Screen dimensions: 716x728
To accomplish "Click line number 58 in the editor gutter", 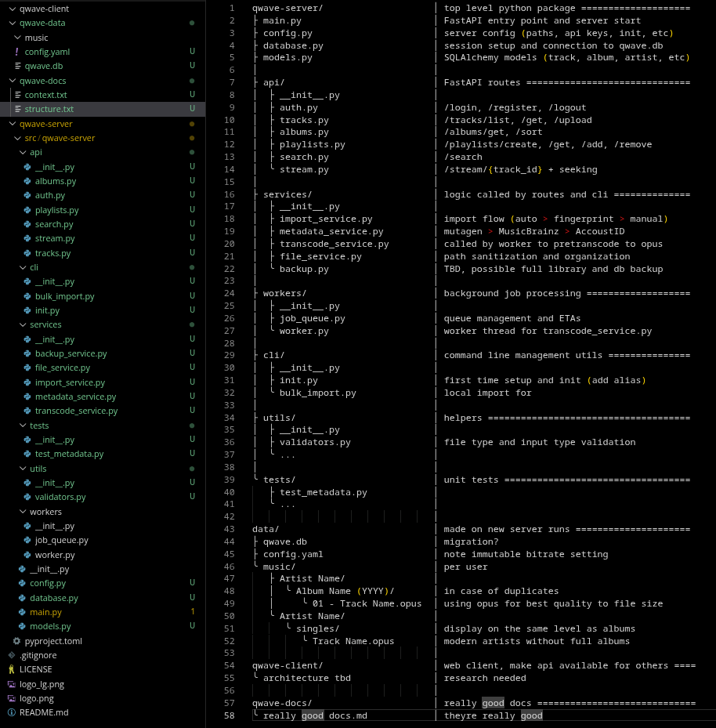I will [229, 715].
